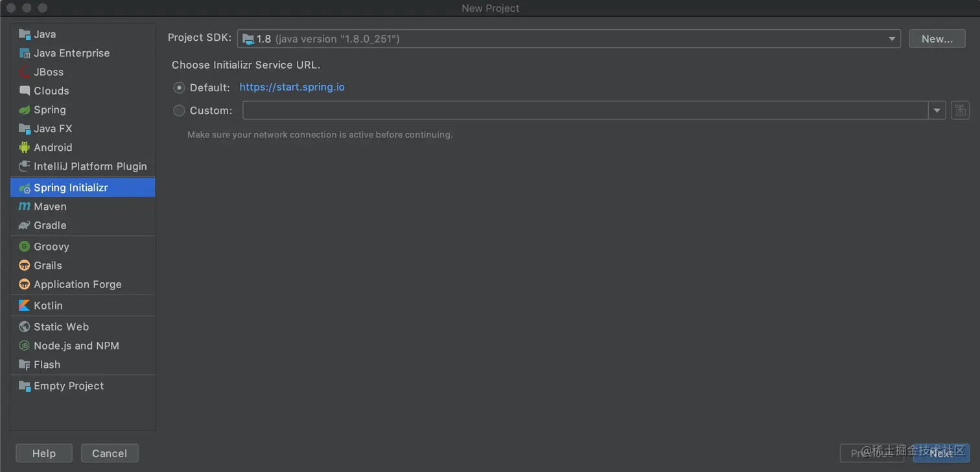Select the Default service URL radio button
This screenshot has width=980, height=472.
tap(179, 87)
